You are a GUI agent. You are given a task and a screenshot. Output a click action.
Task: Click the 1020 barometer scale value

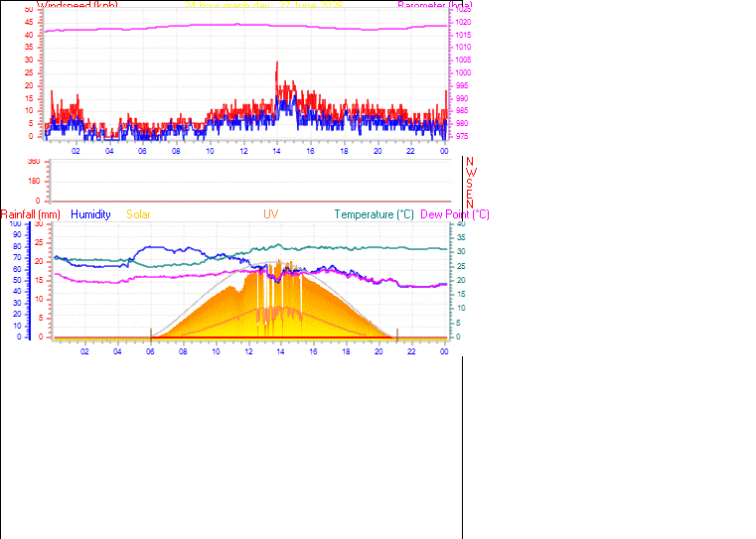click(463, 22)
